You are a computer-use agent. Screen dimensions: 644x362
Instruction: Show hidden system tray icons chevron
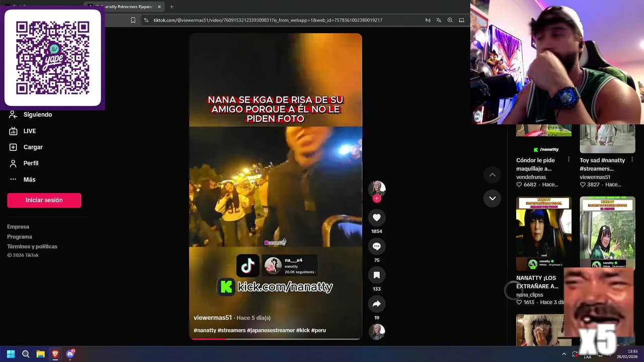click(564, 354)
